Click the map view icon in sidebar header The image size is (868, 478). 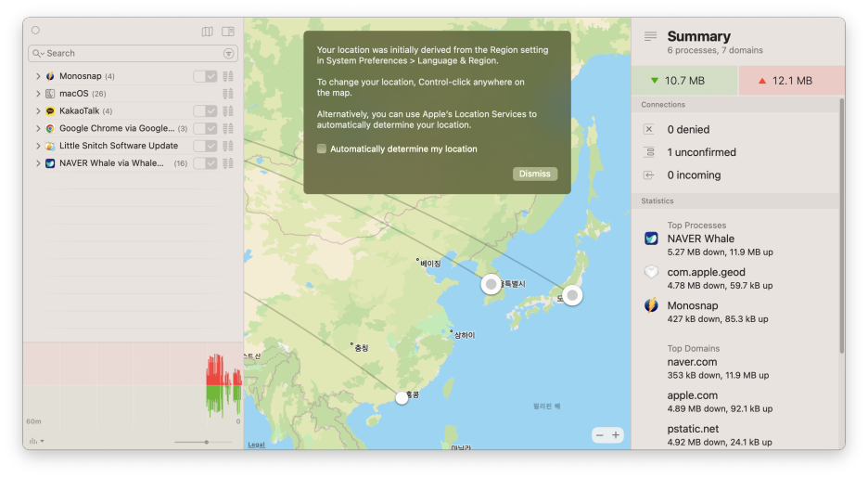(x=207, y=32)
